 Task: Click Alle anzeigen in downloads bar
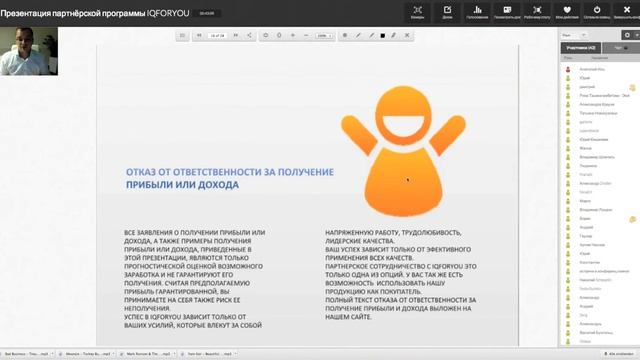click(620, 354)
